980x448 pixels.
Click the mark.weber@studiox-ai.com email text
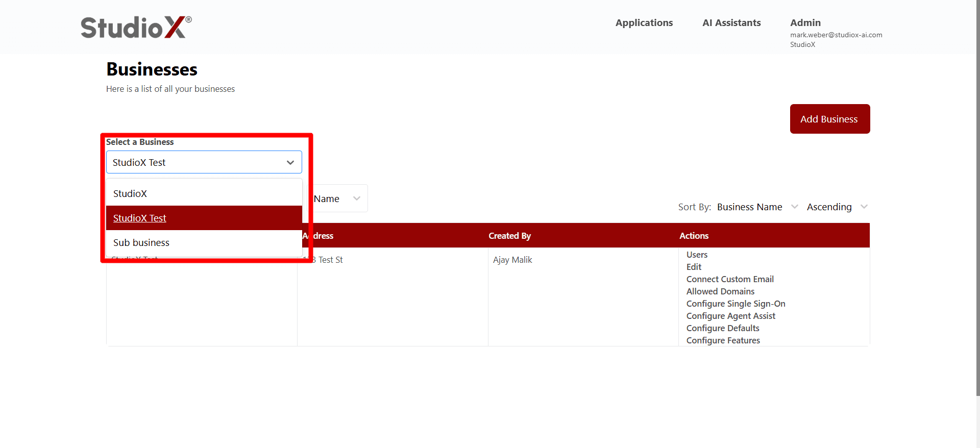coord(836,35)
